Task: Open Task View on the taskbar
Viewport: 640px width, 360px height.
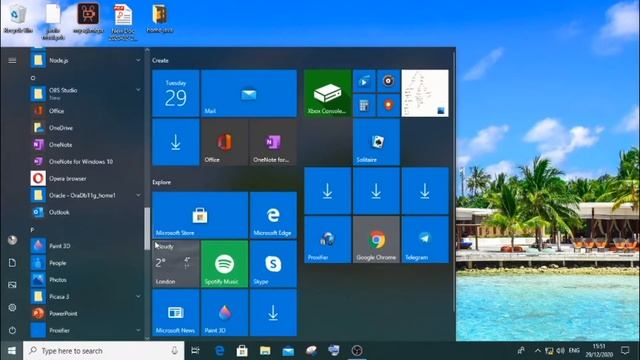Action: (x=196, y=351)
